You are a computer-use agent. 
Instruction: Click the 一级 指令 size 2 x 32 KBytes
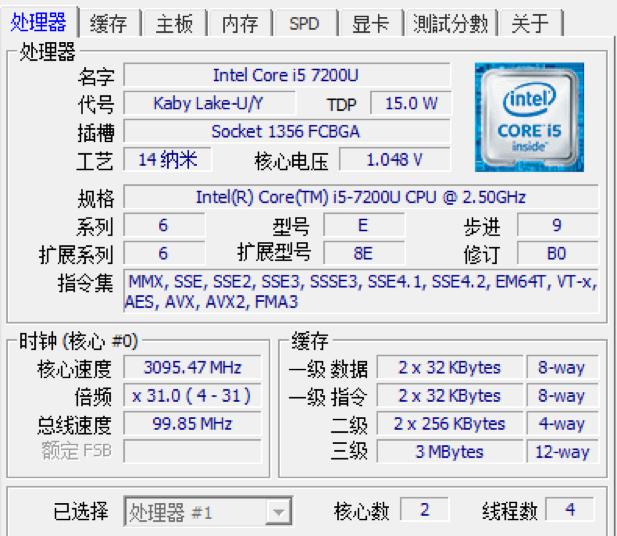(x=450, y=396)
